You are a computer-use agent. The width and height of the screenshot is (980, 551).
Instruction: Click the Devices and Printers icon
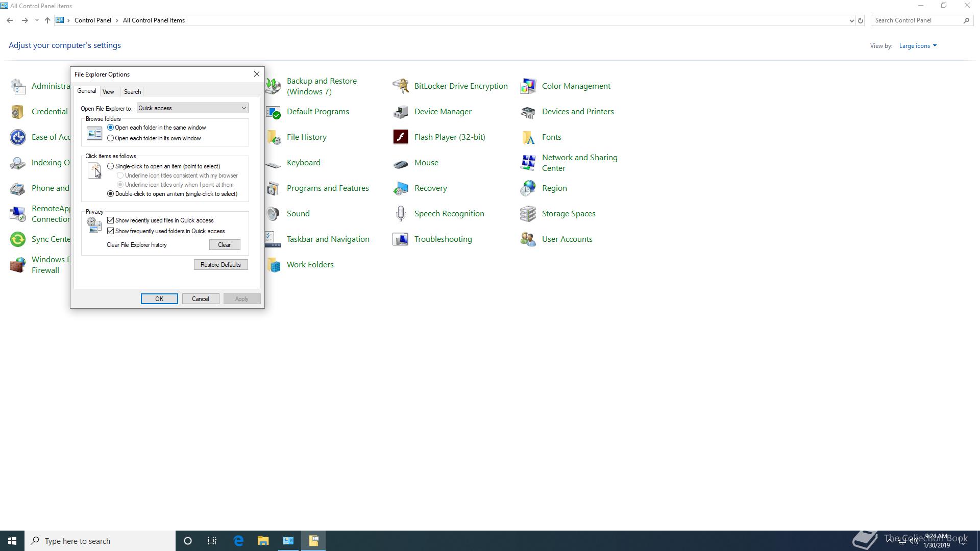[528, 112]
